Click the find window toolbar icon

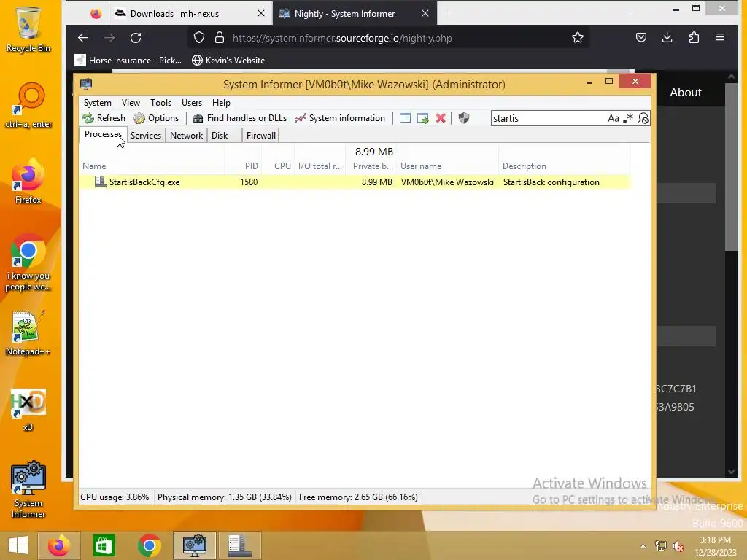[x=405, y=118]
